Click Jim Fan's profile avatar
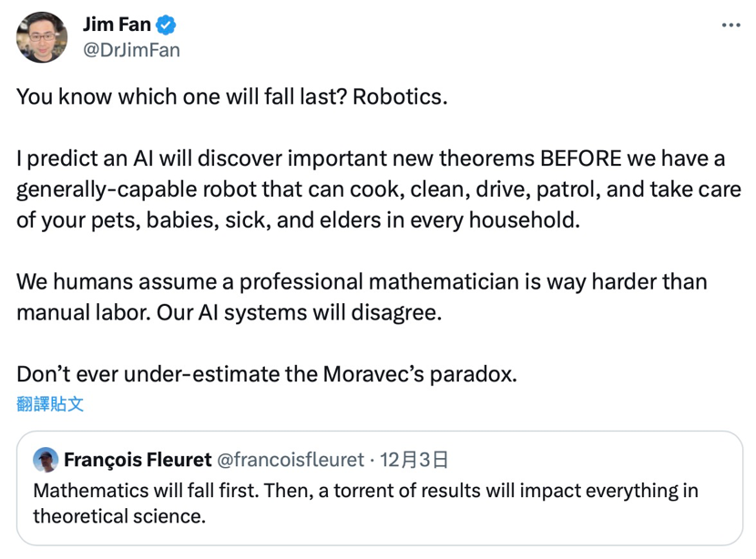This screenshot has height=559, width=756. click(x=41, y=37)
